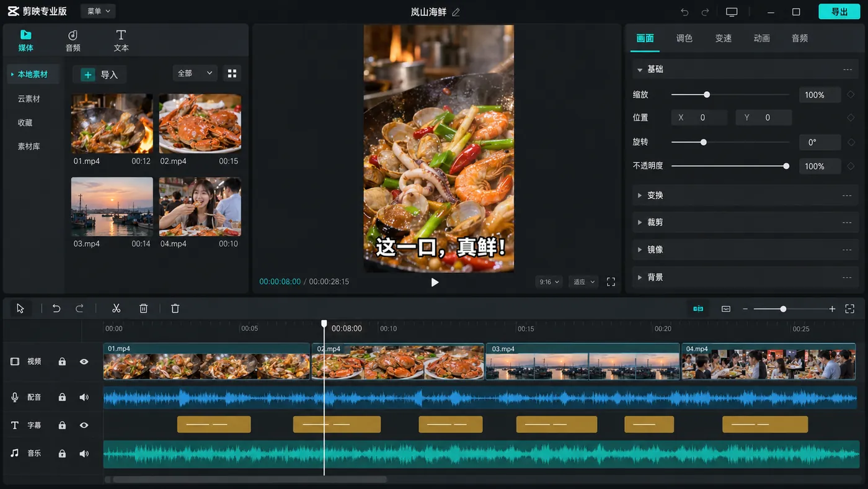This screenshot has height=489, width=868.
Task: Play the preview video
Action: [435, 282]
